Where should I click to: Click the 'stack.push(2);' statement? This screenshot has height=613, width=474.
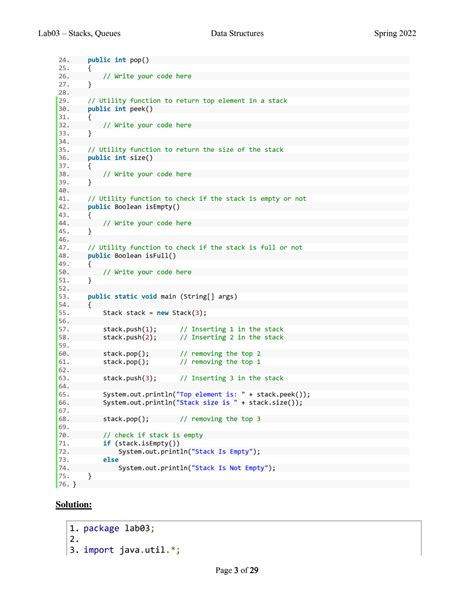coord(129,337)
